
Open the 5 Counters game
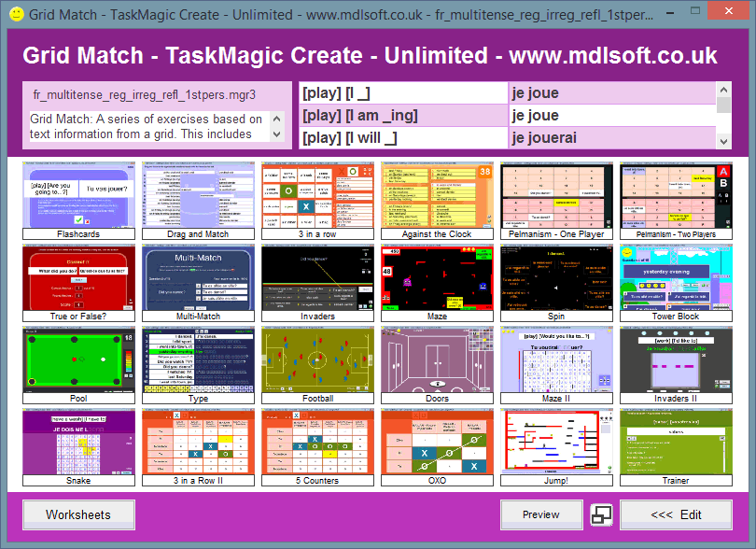pyautogui.click(x=317, y=447)
